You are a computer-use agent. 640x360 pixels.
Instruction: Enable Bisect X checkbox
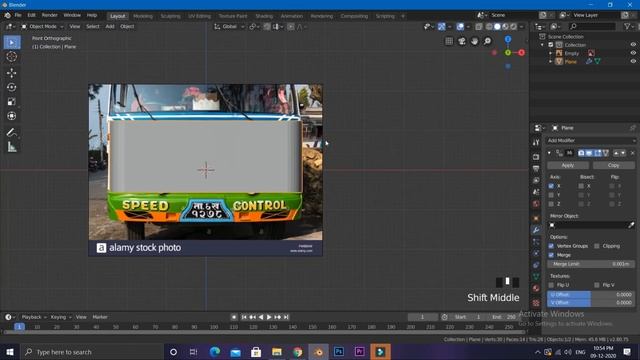pyautogui.click(x=581, y=186)
